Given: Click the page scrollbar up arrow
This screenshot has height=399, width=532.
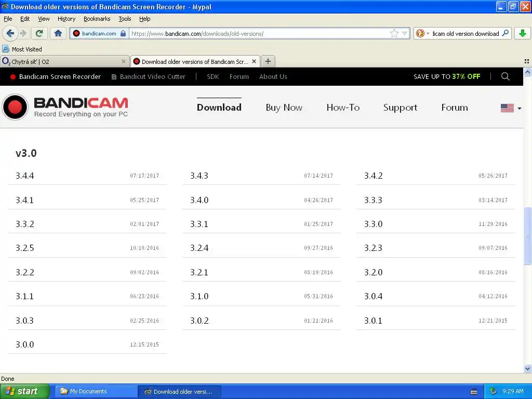Looking at the screenshot, I should tap(527, 72).
